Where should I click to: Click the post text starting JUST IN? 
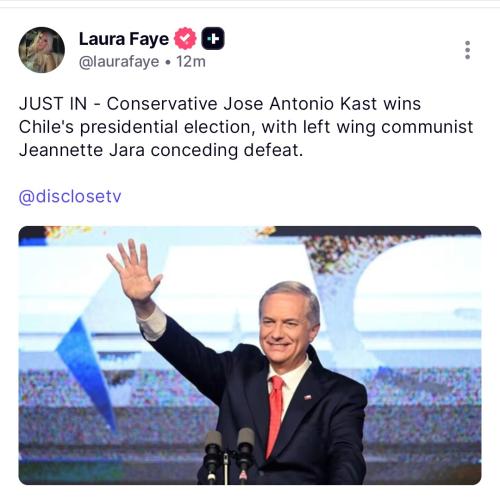point(246,127)
